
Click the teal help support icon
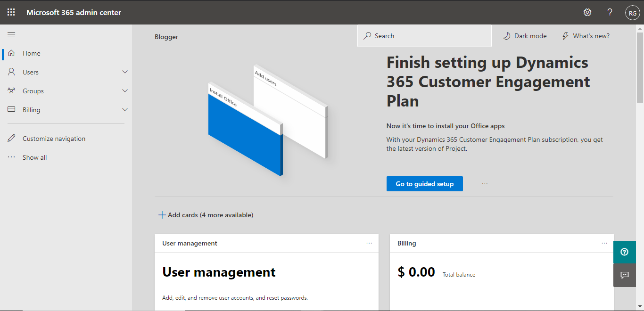tap(625, 252)
